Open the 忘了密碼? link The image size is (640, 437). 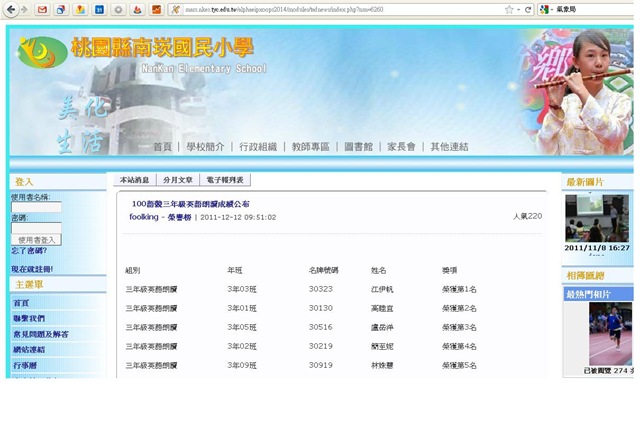[x=29, y=251]
